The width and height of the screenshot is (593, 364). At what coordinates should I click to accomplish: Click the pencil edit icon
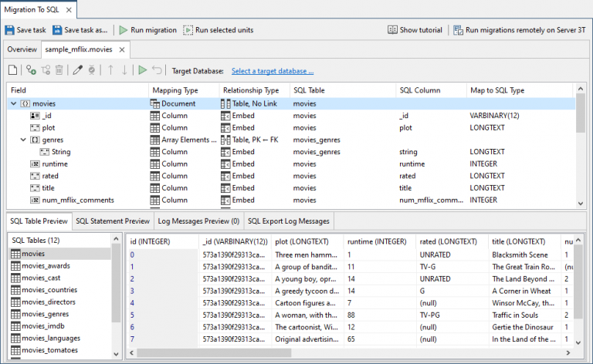tap(77, 70)
